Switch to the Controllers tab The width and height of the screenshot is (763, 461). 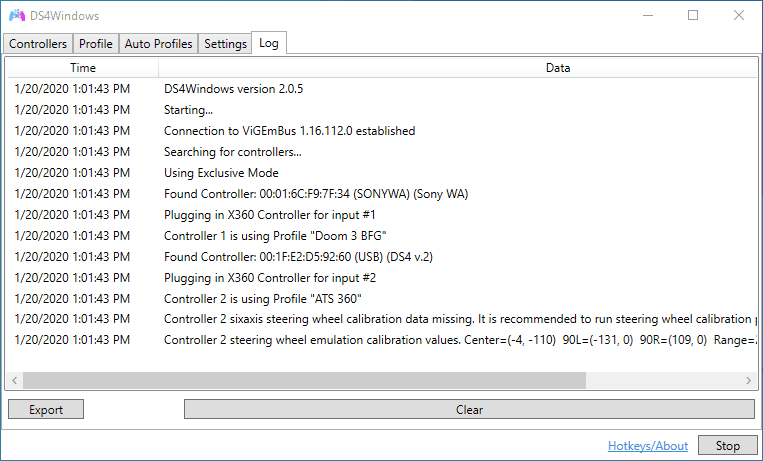38,44
